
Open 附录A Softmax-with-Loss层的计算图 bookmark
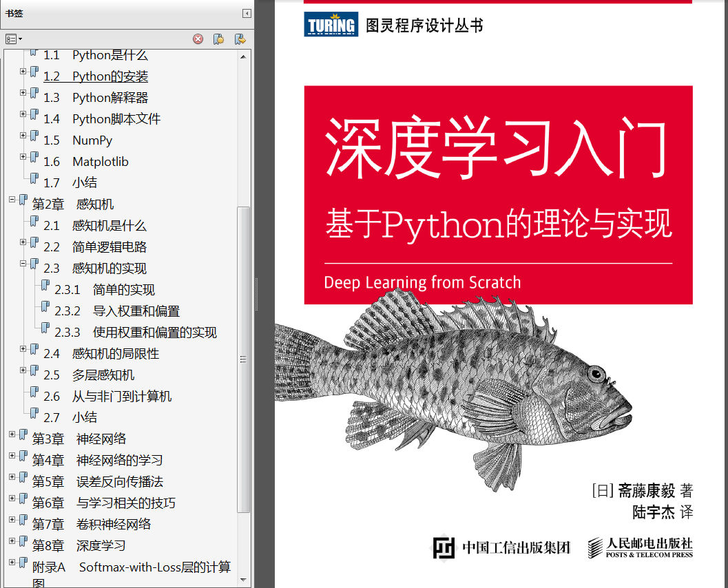(132, 574)
